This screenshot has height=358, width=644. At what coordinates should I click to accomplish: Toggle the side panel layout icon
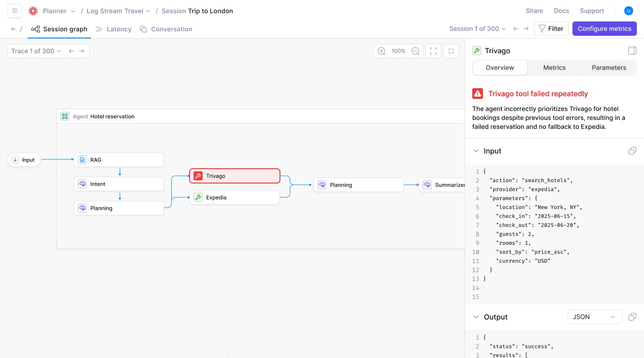pyautogui.click(x=632, y=51)
